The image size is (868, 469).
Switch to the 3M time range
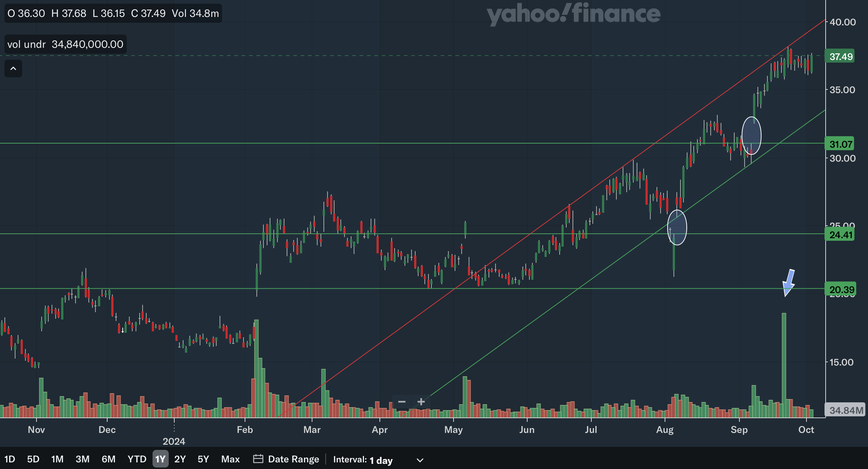point(83,459)
